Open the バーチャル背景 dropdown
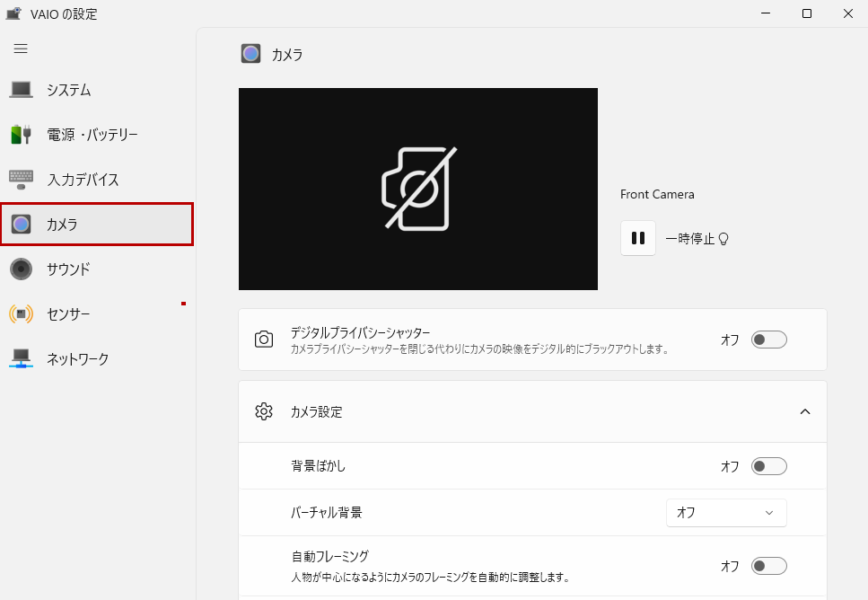The height and width of the screenshot is (600, 868). 725,512
